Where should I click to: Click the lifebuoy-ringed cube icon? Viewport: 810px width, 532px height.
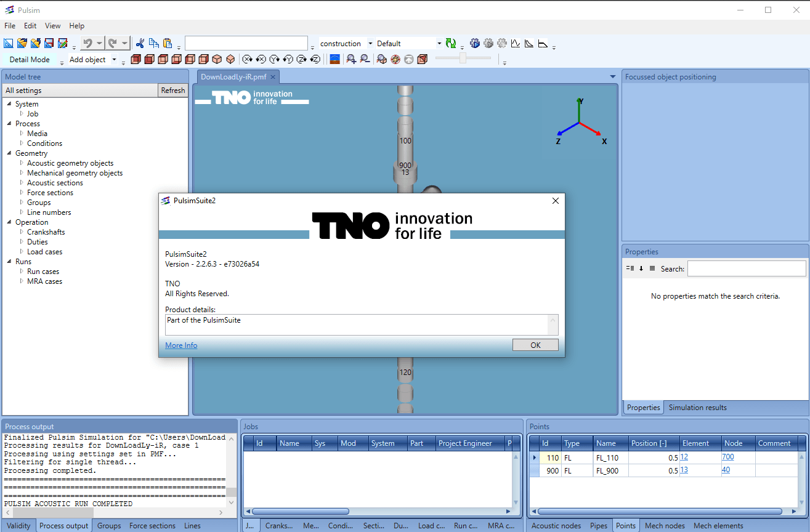pos(395,59)
